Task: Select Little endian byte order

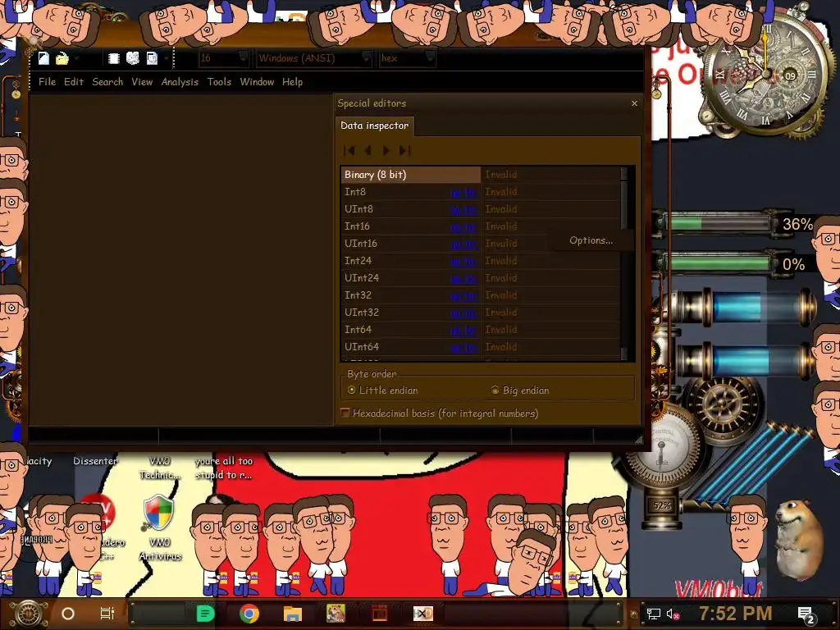Action: [382, 390]
